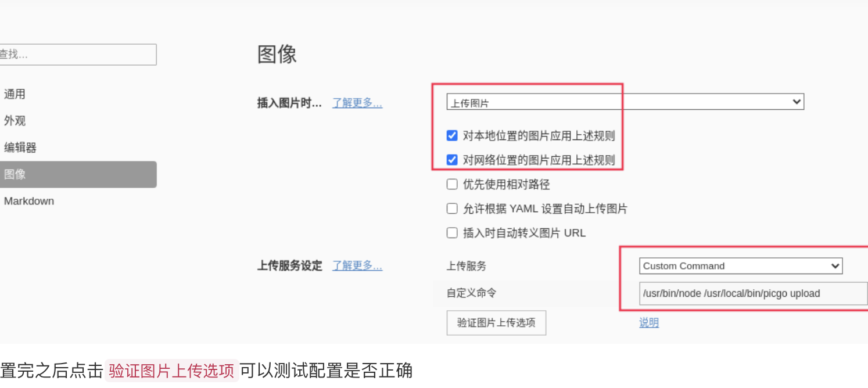The image size is (868, 388).
Task: Open the 外观 settings section
Action: click(15, 120)
